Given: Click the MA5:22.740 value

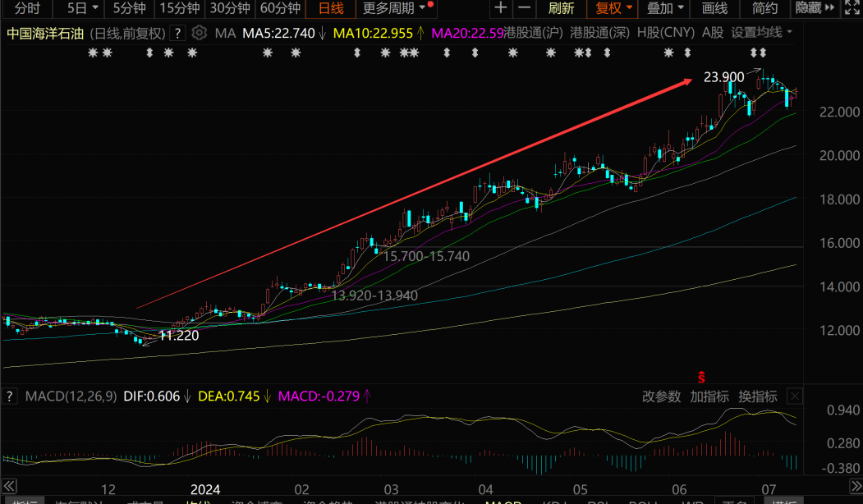Looking at the screenshot, I should pyautogui.click(x=278, y=33).
